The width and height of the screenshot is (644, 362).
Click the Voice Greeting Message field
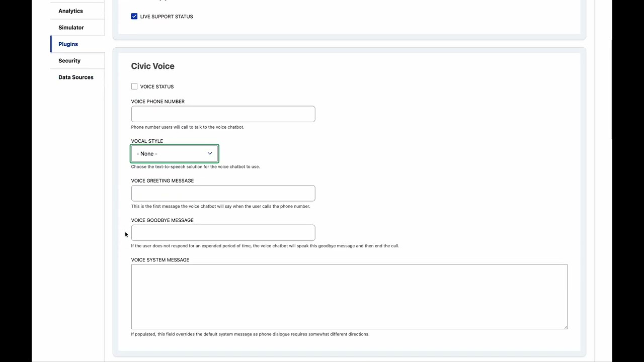click(x=223, y=193)
